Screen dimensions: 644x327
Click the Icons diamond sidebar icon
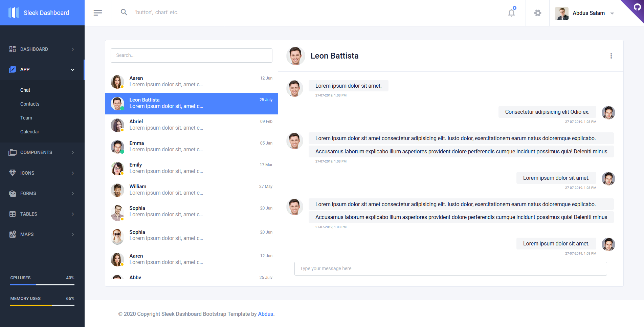(x=13, y=173)
